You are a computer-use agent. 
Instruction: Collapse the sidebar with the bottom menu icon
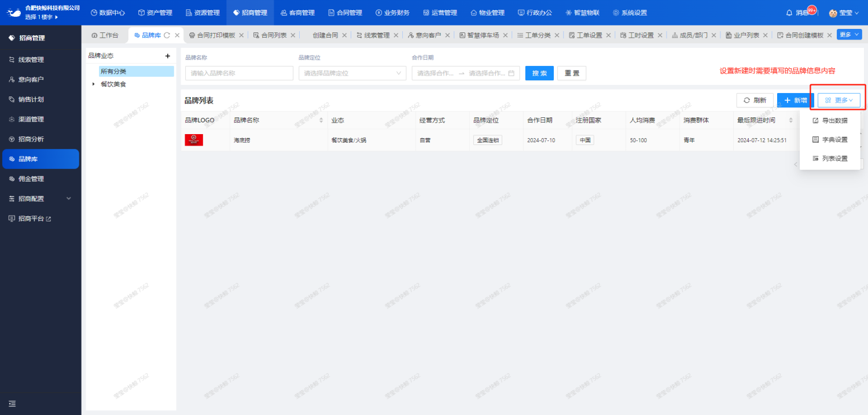click(12, 403)
